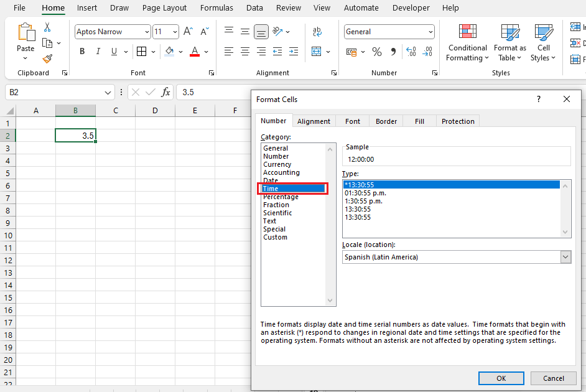
Task: Click Increase Font Size icon
Action: tap(188, 32)
